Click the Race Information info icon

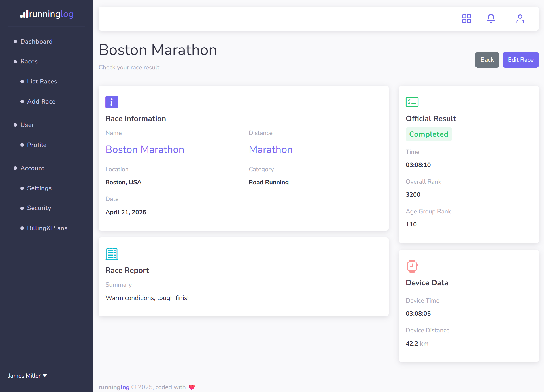tap(112, 102)
